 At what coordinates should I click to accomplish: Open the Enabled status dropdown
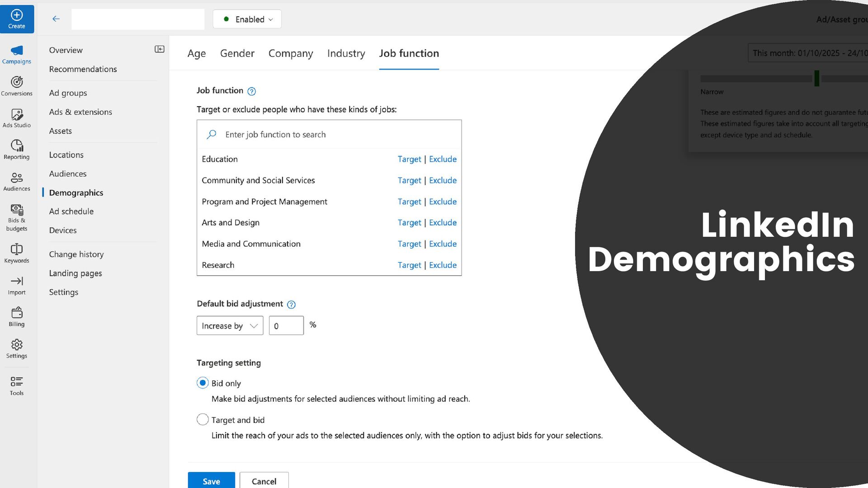(247, 19)
